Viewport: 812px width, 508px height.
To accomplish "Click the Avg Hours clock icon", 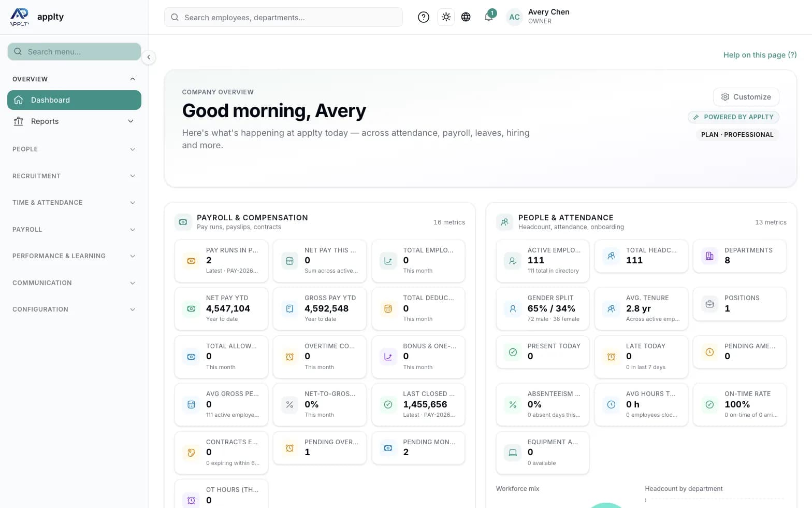I will pos(611,404).
